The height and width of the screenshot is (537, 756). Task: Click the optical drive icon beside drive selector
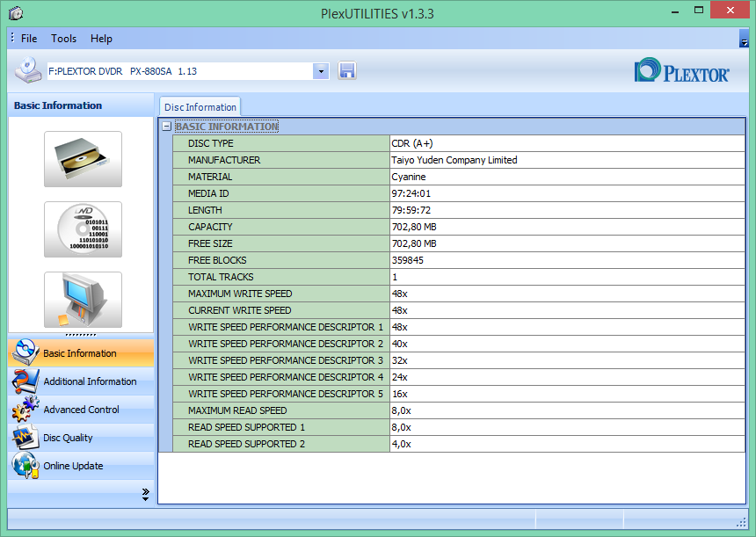point(27,70)
